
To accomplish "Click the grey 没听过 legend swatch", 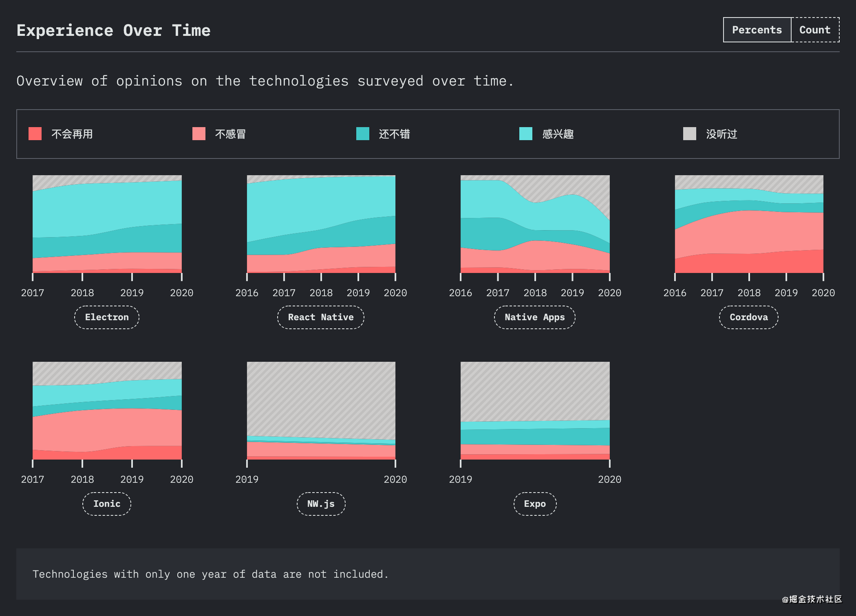I will [690, 134].
